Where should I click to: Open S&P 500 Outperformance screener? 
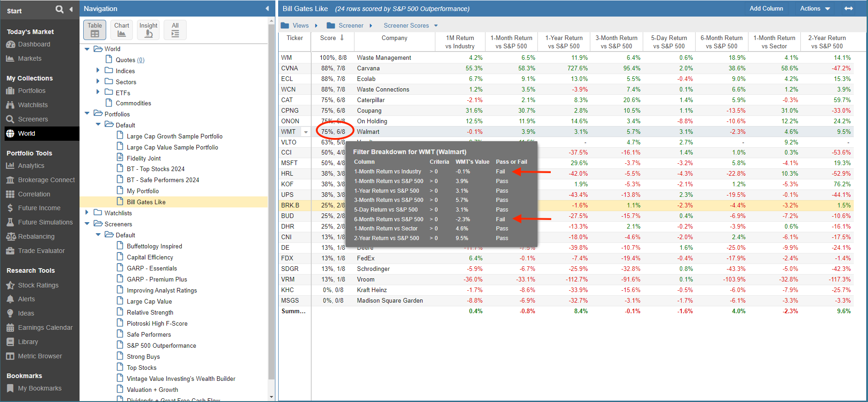[161, 345]
